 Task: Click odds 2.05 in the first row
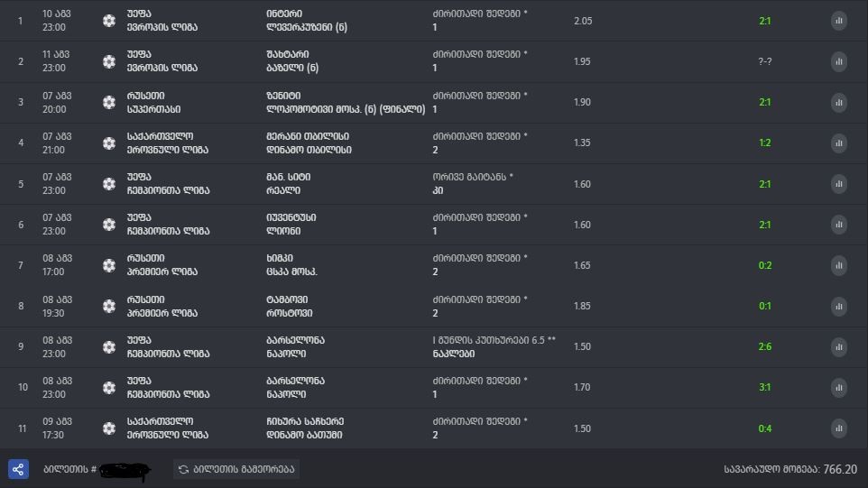point(583,21)
